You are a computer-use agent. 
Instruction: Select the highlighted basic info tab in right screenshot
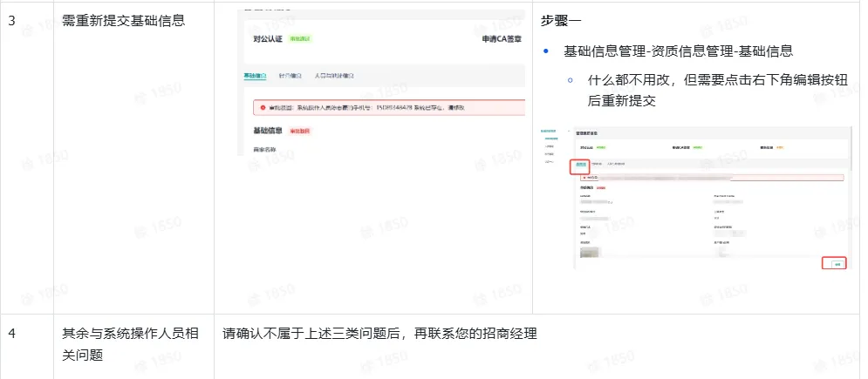click(580, 164)
